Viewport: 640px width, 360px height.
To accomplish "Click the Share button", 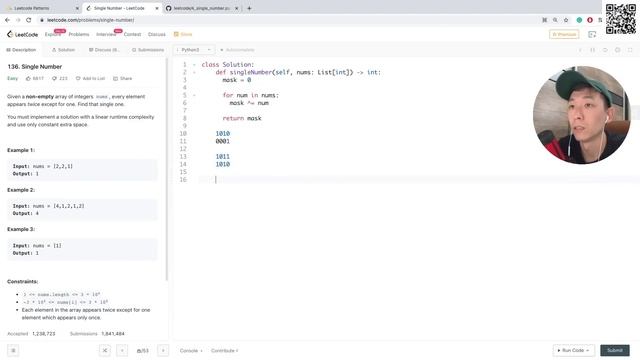I will click(122, 78).
